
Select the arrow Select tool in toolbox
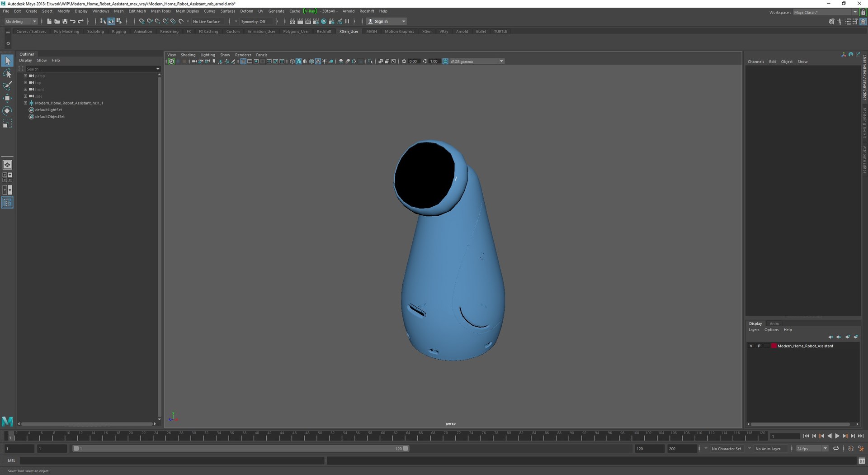[7, 61]
